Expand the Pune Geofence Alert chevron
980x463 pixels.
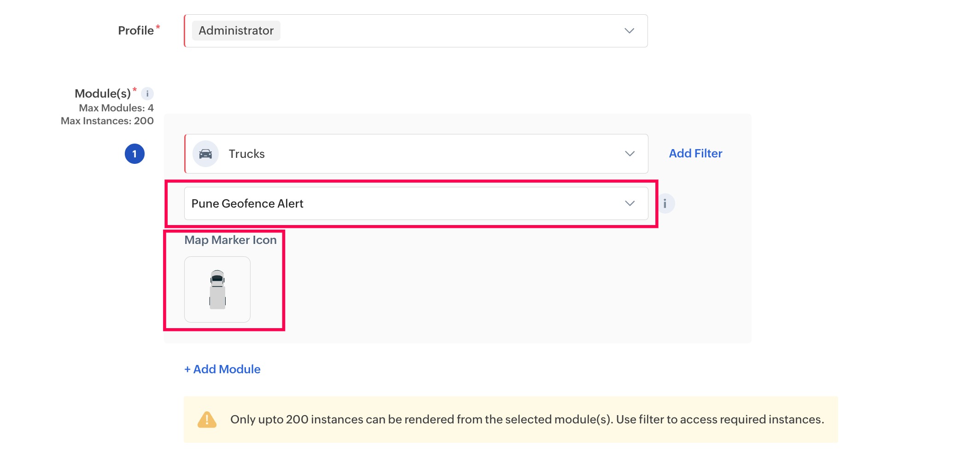tap(630, 203)
